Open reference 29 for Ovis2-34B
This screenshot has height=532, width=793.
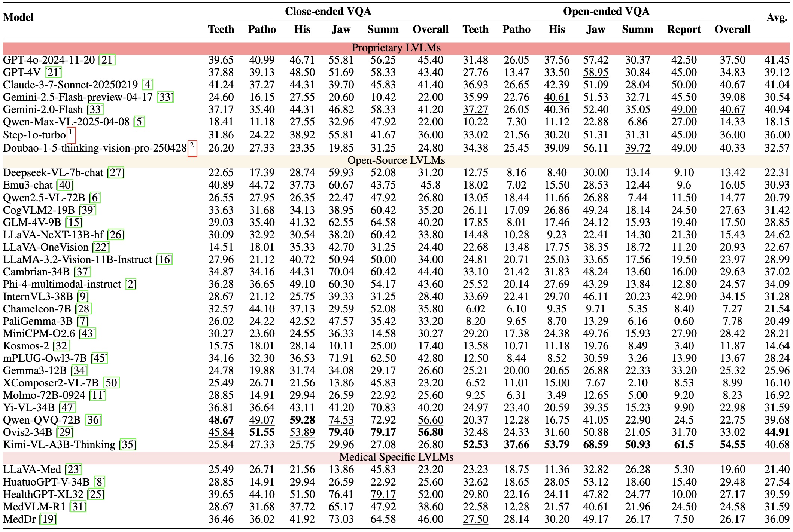pos(64,432)
